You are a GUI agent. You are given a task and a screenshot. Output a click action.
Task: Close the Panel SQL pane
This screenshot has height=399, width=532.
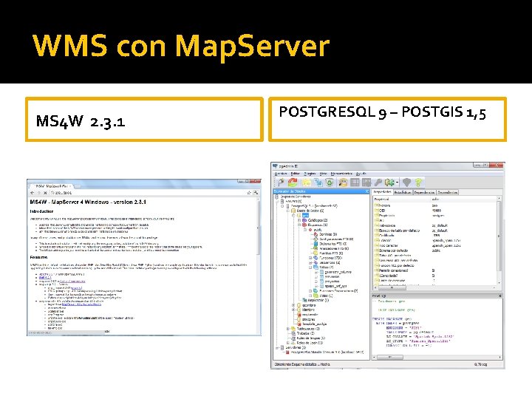tap(499, 296)
